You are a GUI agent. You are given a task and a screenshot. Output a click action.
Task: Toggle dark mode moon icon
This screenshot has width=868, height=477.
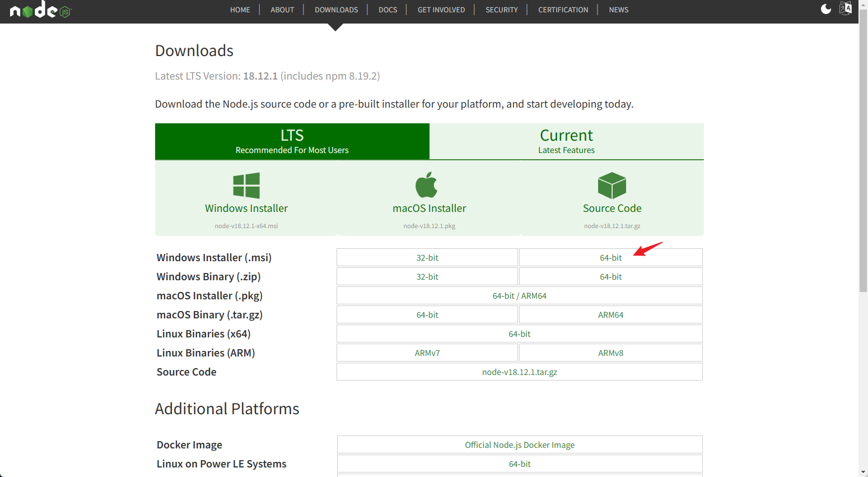826,8
